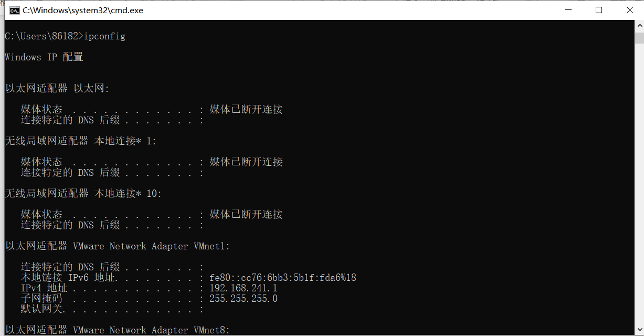Open the cmd.exe system menu icon
Viewport: 644px width, 336px height.
[15, 10]
